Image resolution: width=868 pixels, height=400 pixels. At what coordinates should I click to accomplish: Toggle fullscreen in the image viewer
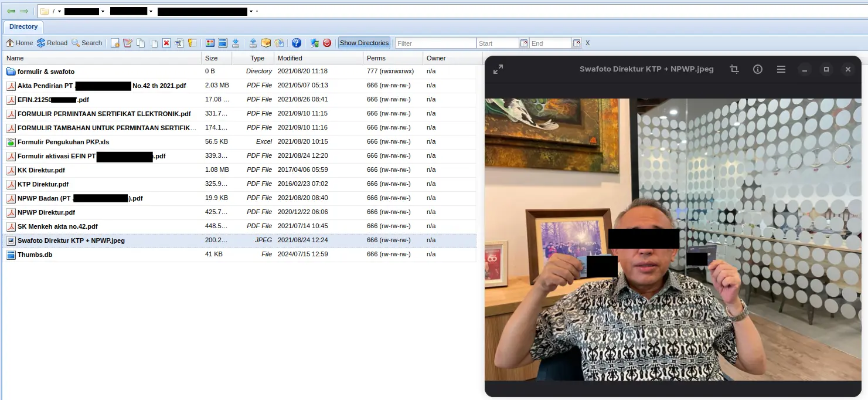(498, 69)
